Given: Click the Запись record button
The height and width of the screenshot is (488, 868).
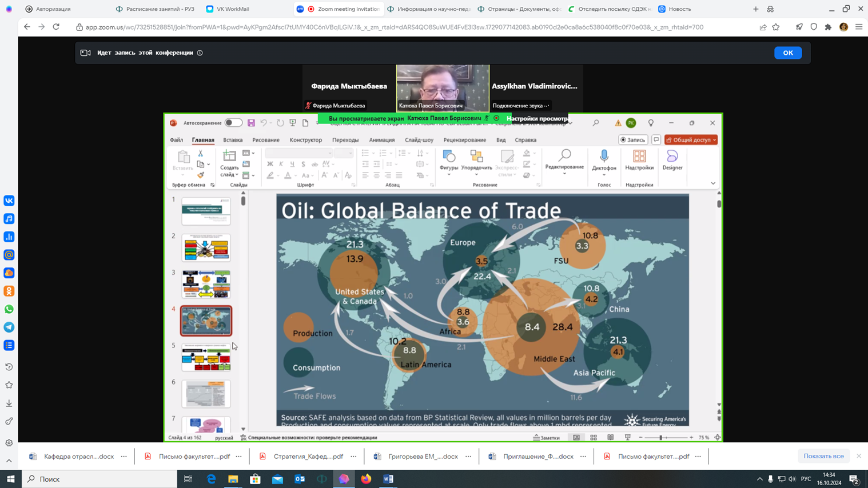Looking at the screenshot, I should click(x=633, y=140).
